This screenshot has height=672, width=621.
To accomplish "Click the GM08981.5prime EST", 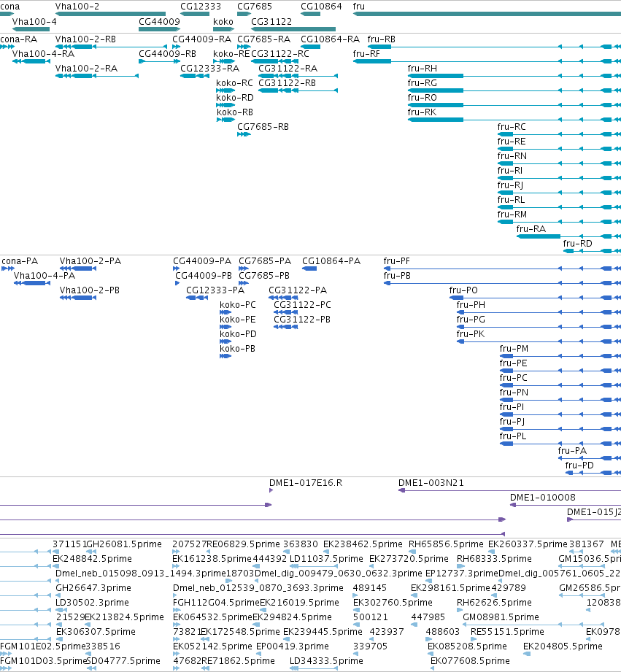I will point(533,625).
